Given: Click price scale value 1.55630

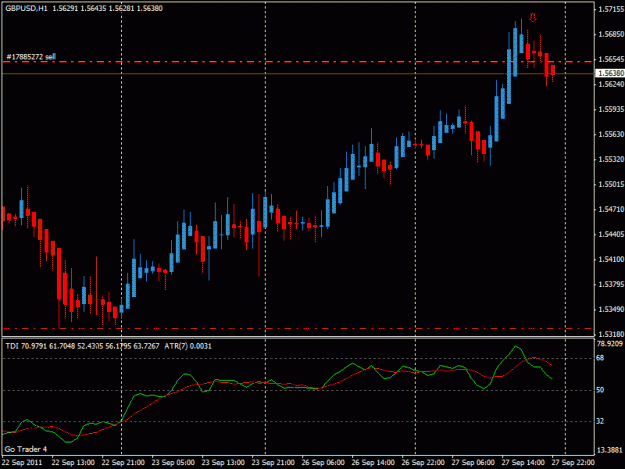Looking at the screenshot, I should 611,134.
